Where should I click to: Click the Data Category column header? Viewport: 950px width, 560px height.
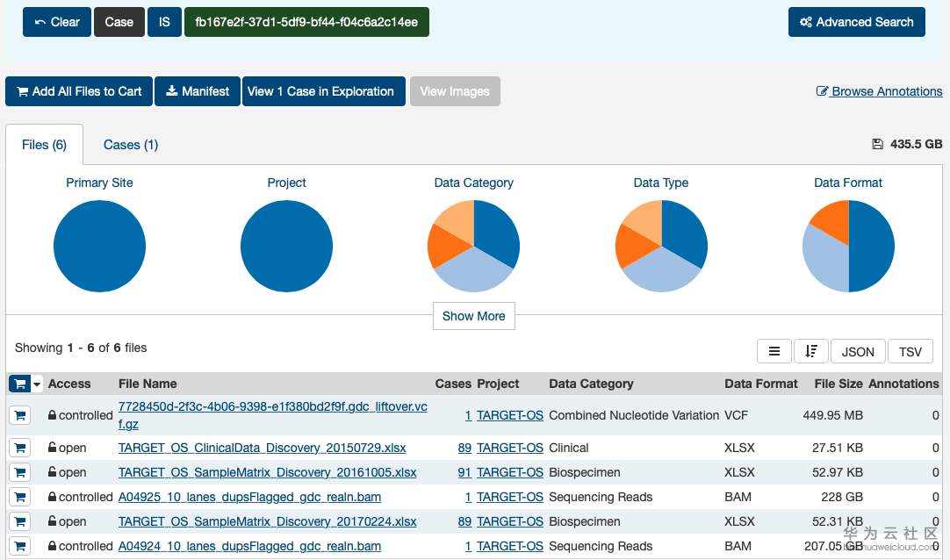point(591,384)
